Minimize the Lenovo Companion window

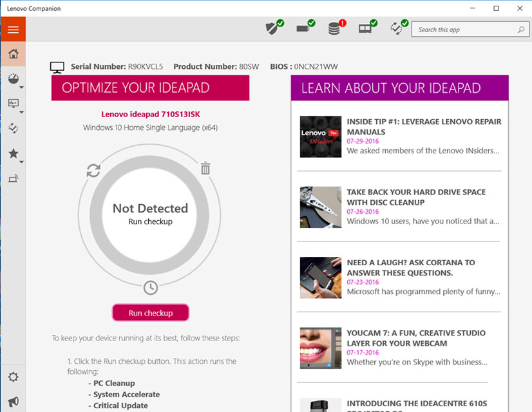point(473,8)
